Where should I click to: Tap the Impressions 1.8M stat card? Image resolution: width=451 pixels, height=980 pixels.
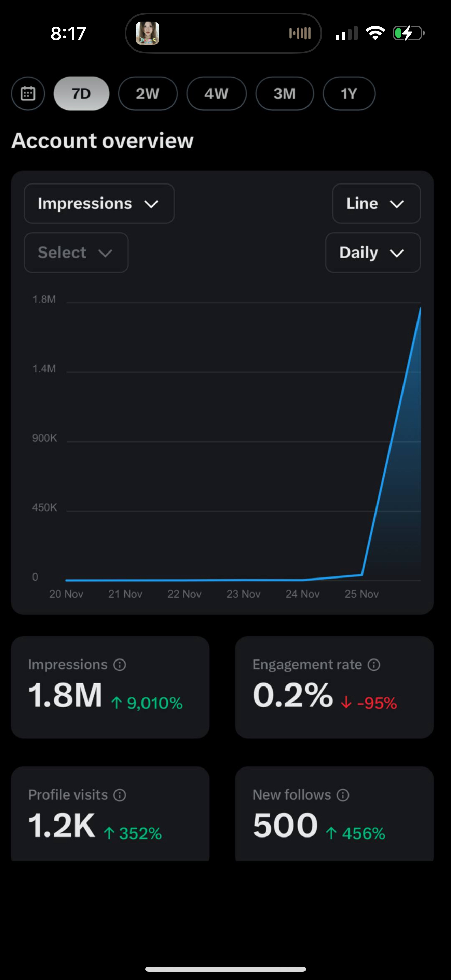point(110,687)
